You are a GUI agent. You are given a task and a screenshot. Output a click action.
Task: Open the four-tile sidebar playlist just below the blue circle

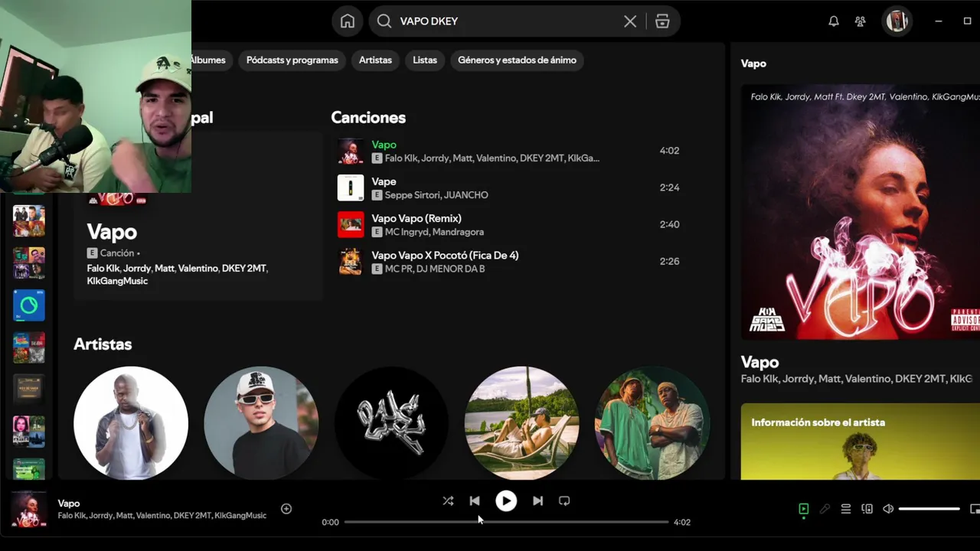click(x=29, y=348)
